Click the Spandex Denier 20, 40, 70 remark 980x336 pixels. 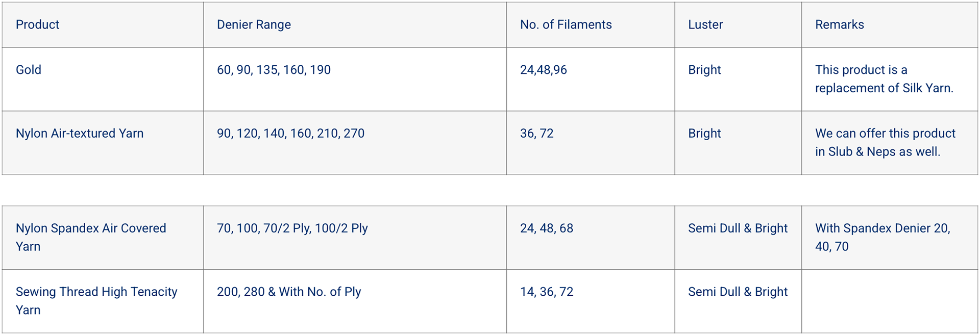pos(883,237)
